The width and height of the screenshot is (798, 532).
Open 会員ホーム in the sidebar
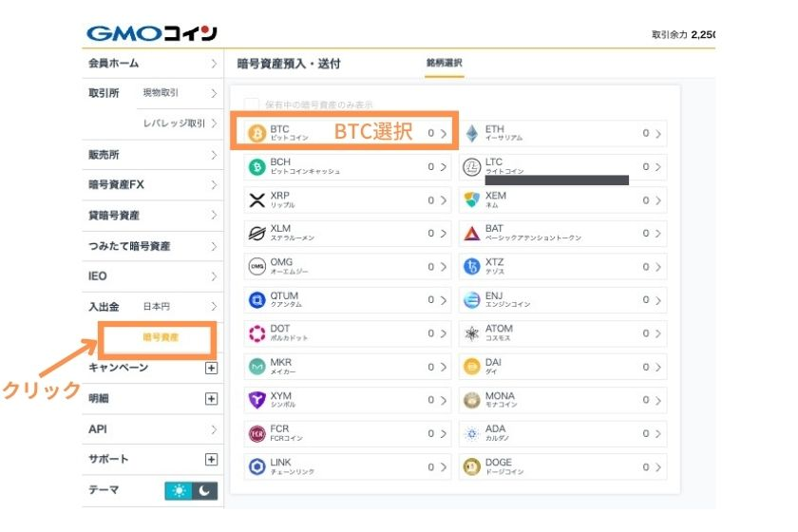tap(153, 64)
